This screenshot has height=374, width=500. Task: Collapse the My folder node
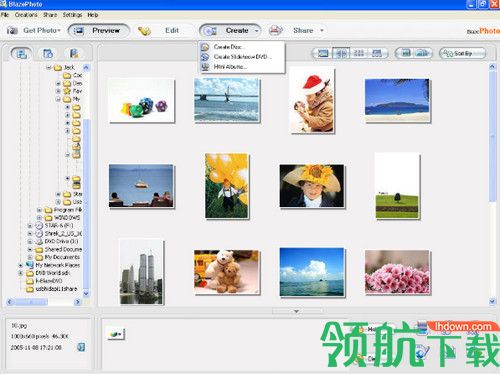point(58,99)
